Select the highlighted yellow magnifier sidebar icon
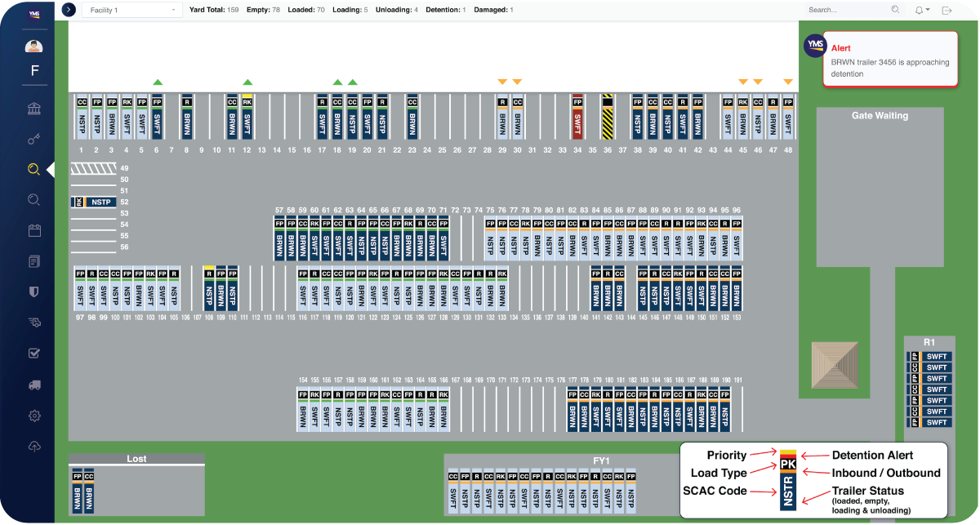 [33, 169]
